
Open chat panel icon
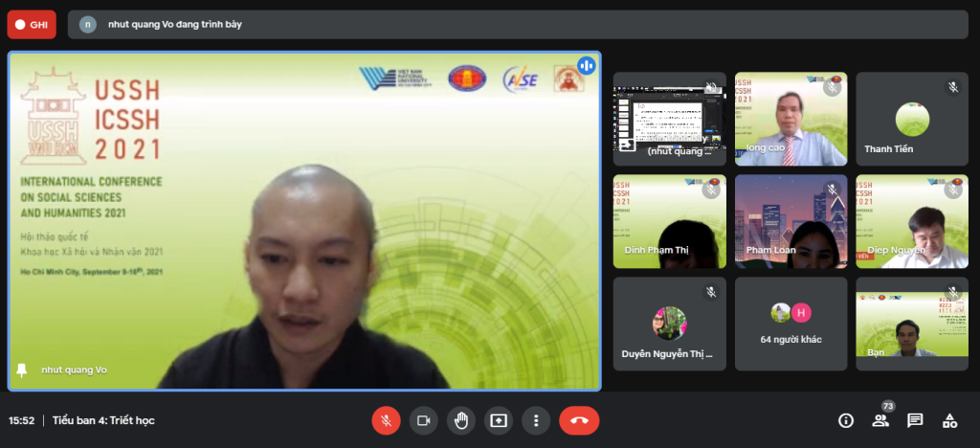[x=915, y=420]
